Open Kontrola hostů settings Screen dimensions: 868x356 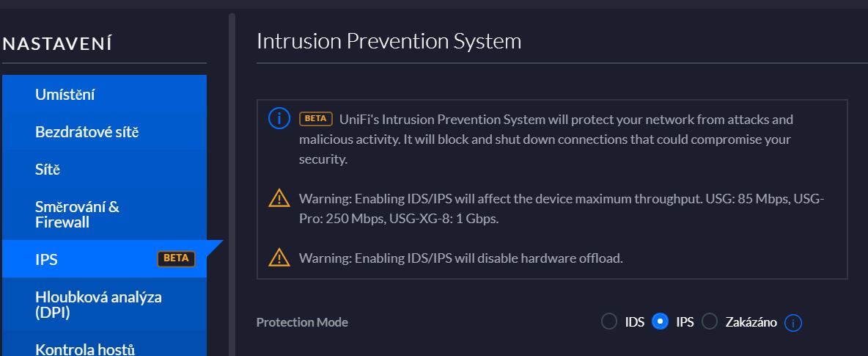(x=104, y=346)
